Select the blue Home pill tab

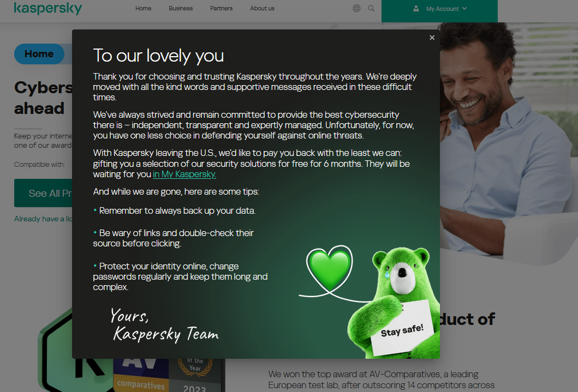tap(39, 54)
